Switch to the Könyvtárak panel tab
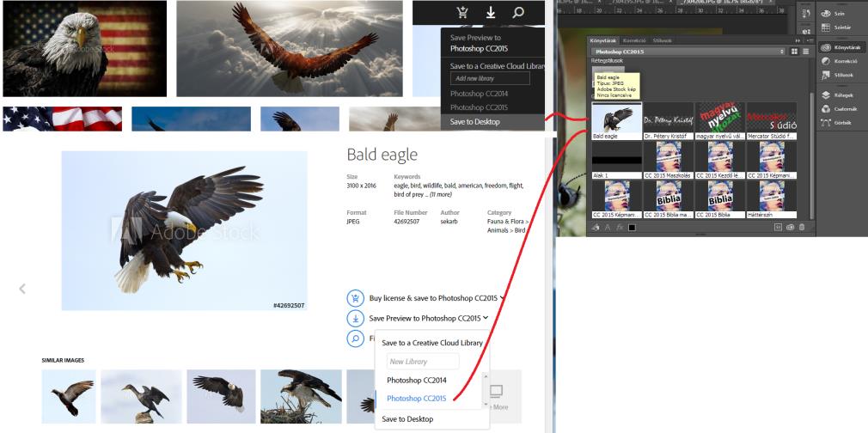The image size is (868, 433). [603, 40]
